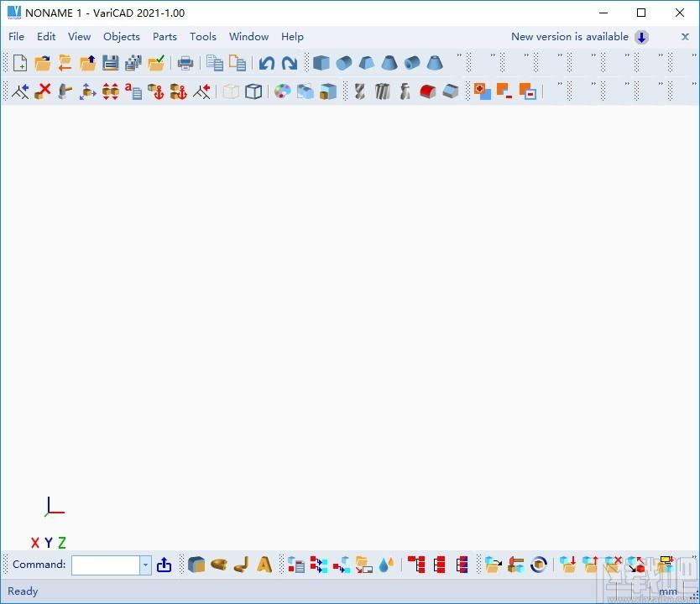The height and width of the screenshot is (604, 700).
Task: Open the View menu
Action: point(79,37)
